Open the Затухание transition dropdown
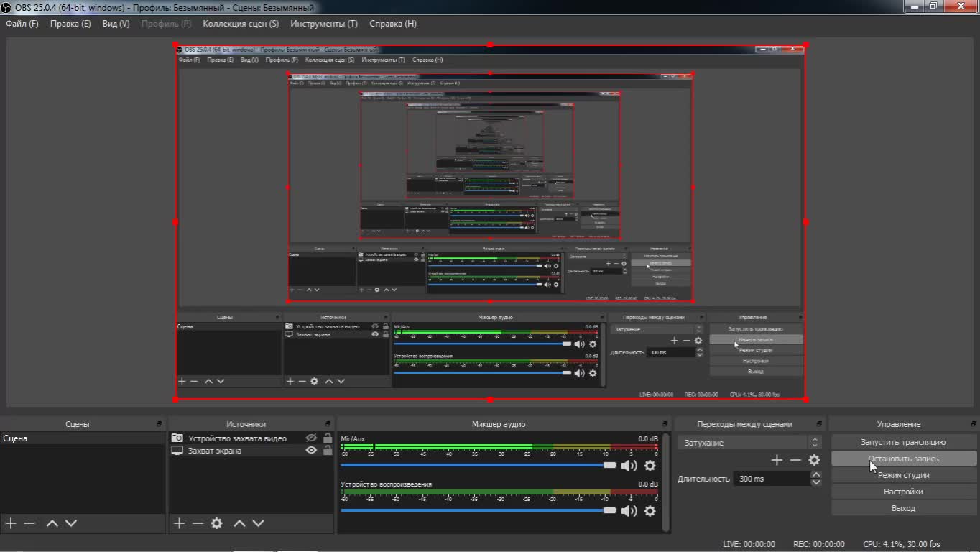Screen dimensions: 980x552 tap(749, 443)
